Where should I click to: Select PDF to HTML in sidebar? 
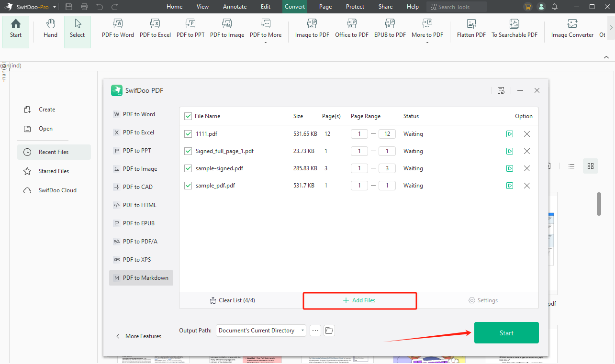point(141,205)
